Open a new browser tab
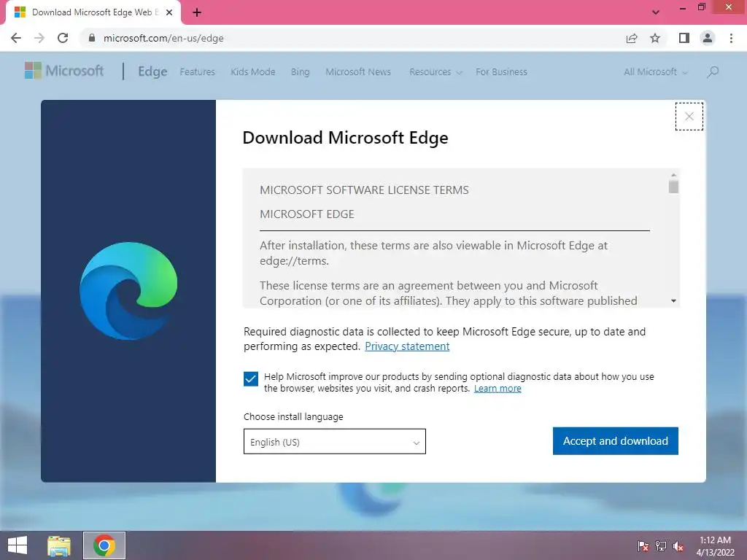The width and height of the screenshot is (747, 560). 197,12
